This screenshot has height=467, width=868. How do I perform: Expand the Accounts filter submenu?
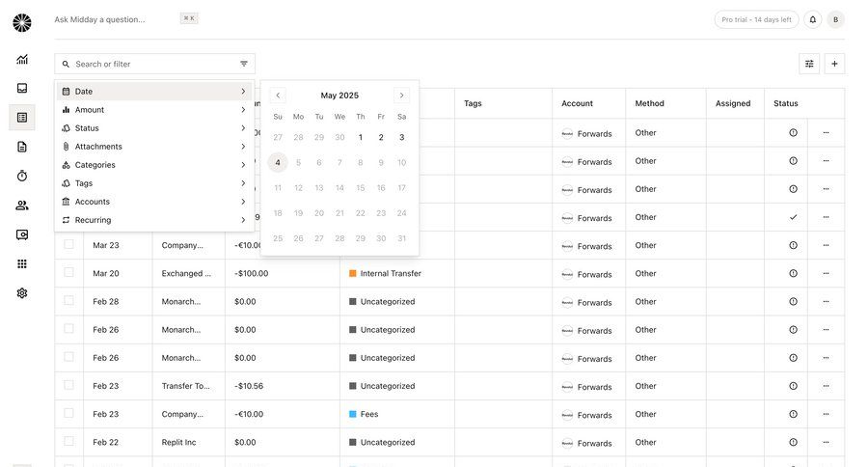coord(154,202)
